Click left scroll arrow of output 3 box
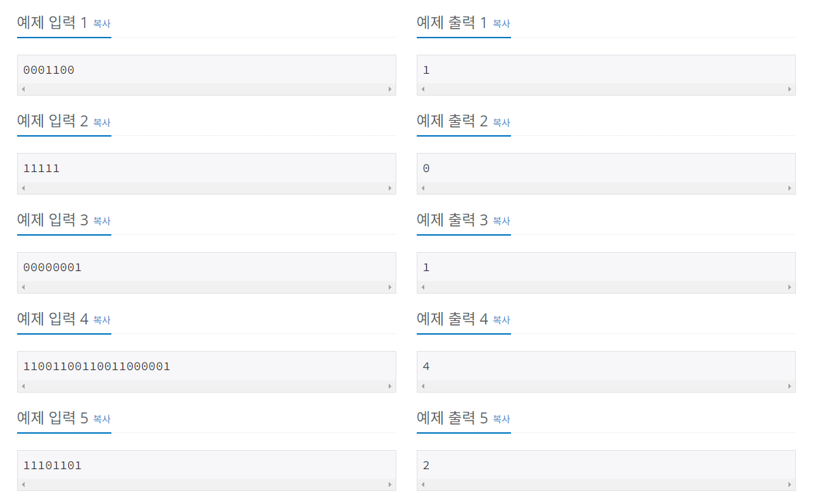813x504 pixels. click(423, 288)
